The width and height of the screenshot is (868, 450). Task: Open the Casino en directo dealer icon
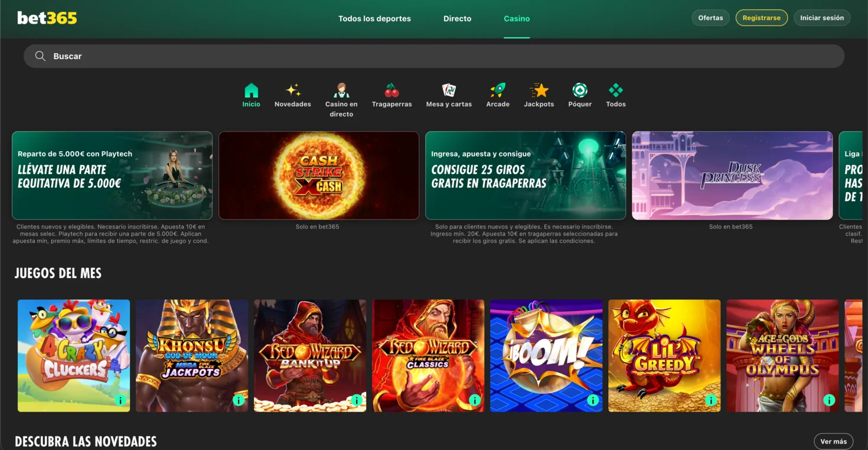point(341,90)
